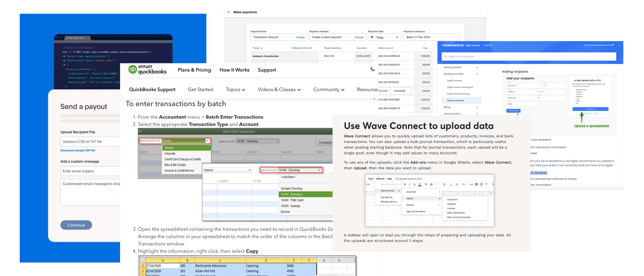Click Change next to Transaction Account
The height and width of the screenshot is (276, 644).
[x=300, y=37]
